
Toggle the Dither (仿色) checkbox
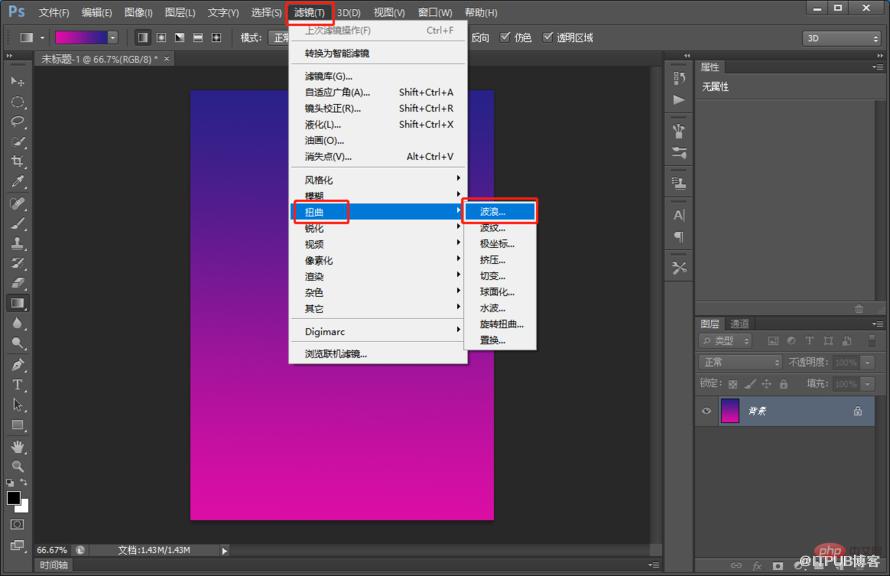click(505, 37)
